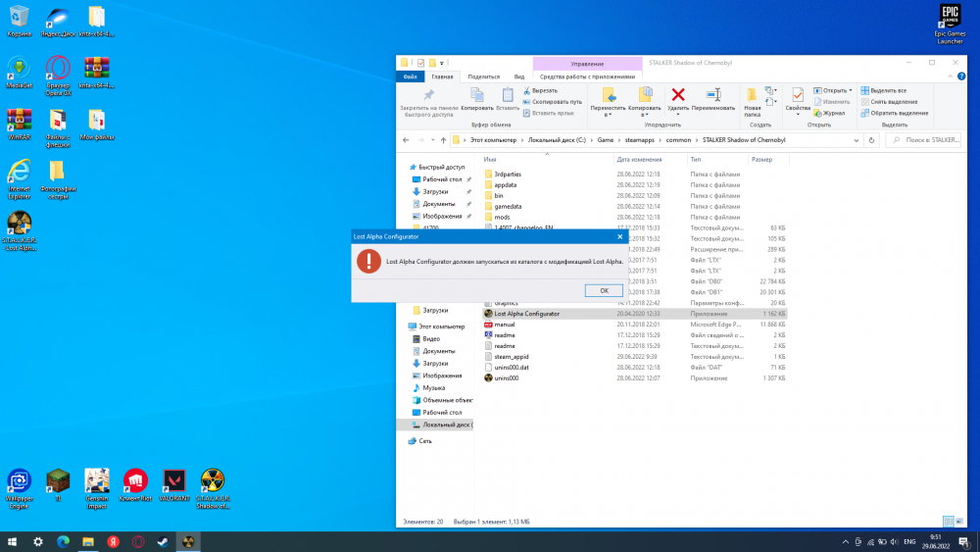This screenshot has height=552, width=980.
Task: Open the View ribbon tab
Action: coord(518,75)
